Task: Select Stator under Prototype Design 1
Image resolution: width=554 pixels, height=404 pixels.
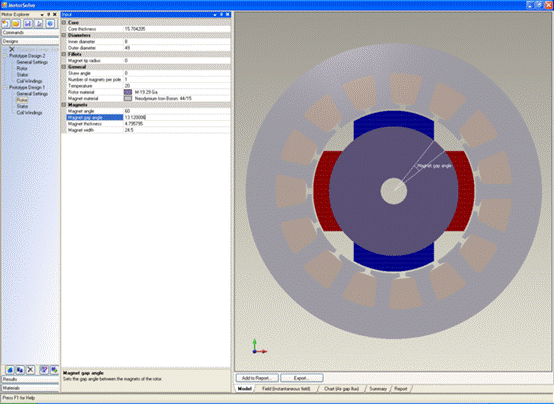Action: point(22,106)
